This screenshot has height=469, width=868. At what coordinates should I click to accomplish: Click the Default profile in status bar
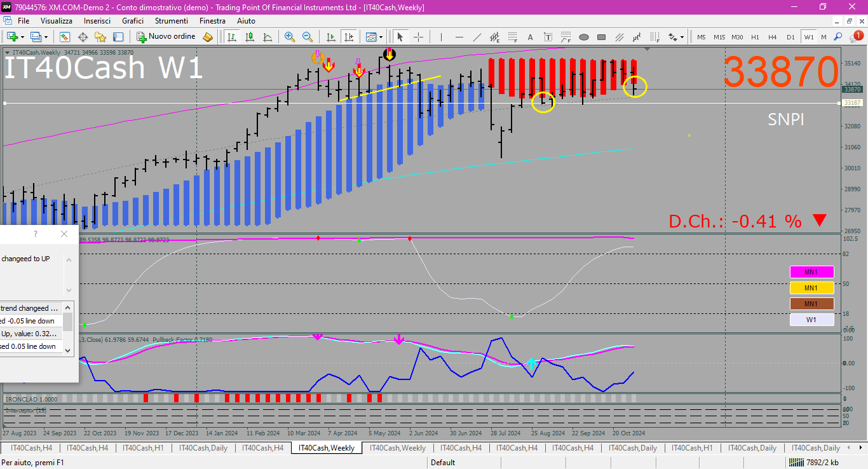point(443,463)
